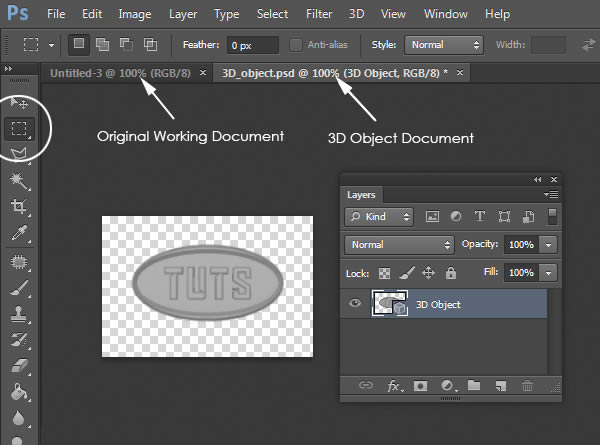Switch to the Untitled-3 document tab
The height and width of the screenshot is (445, 600).
click(x=120, y=73)
